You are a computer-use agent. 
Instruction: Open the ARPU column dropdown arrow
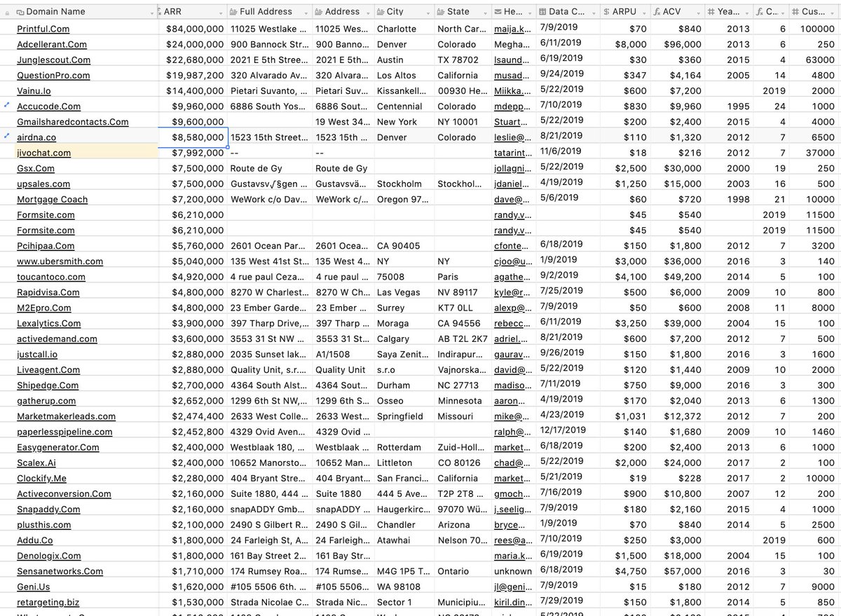coord(645,12)
